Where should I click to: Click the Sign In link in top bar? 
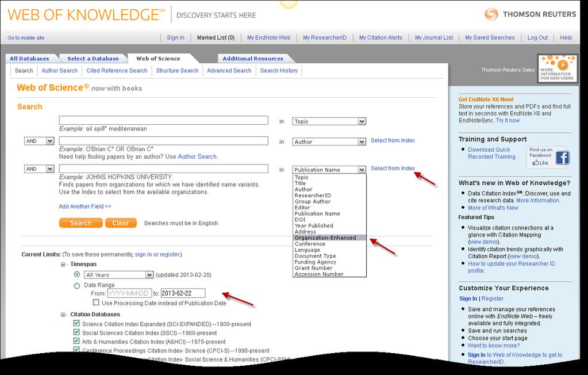click(x=175, y=37)
